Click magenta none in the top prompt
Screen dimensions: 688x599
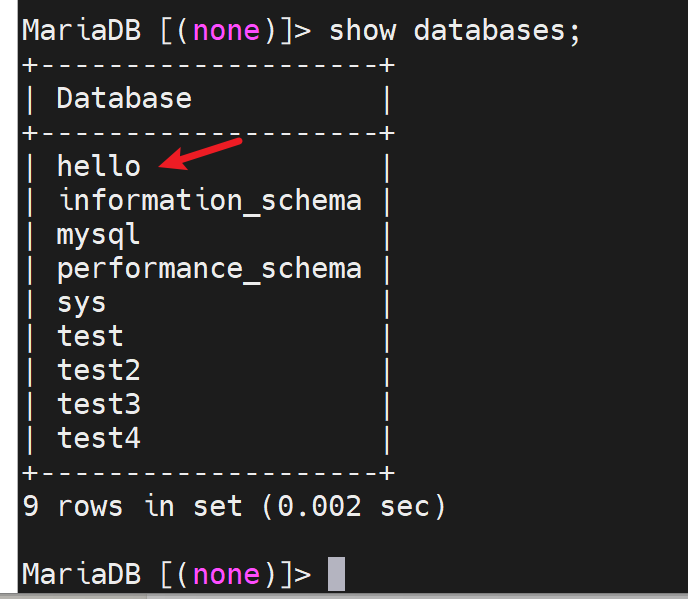click(x=226, y=30)
